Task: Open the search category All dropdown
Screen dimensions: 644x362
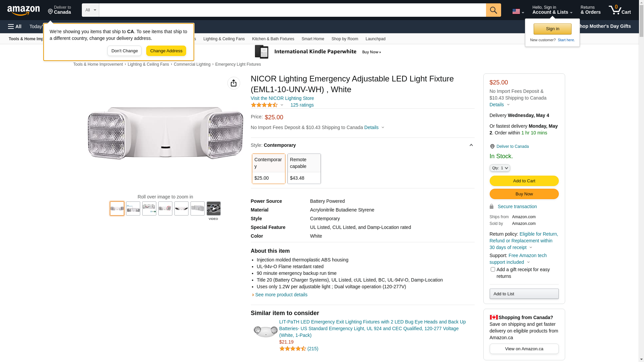Action: point(90,10)
